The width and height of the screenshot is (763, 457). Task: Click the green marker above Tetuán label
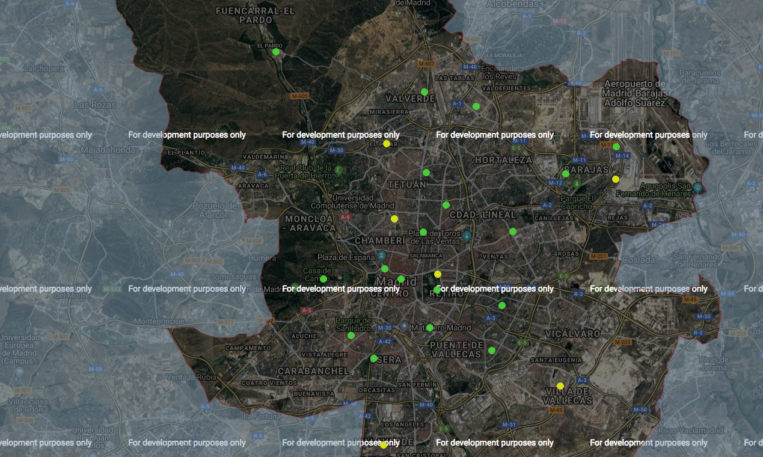click(x=426, y=172)
